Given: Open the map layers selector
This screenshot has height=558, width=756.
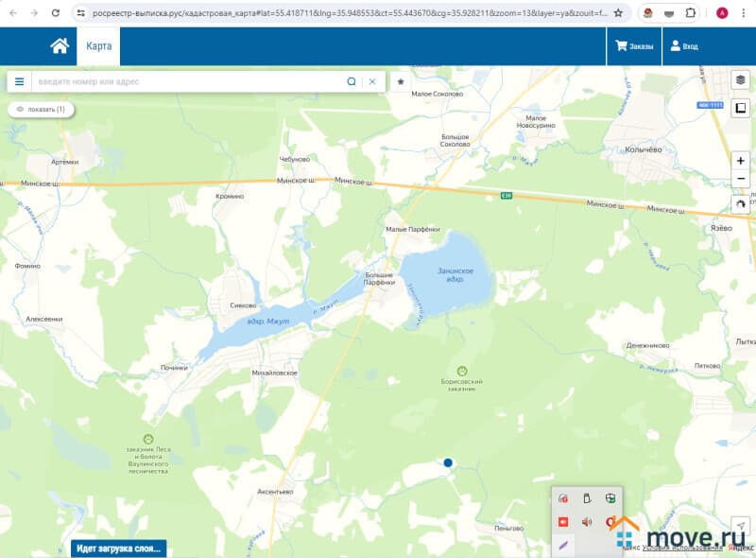Looking at the screenshot, I should coord(741,80).
